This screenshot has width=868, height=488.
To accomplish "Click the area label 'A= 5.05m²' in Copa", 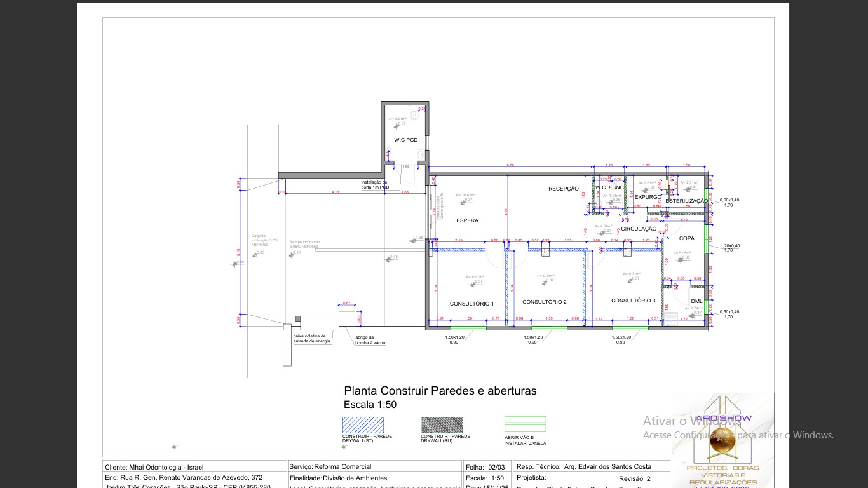I will 681,253.
